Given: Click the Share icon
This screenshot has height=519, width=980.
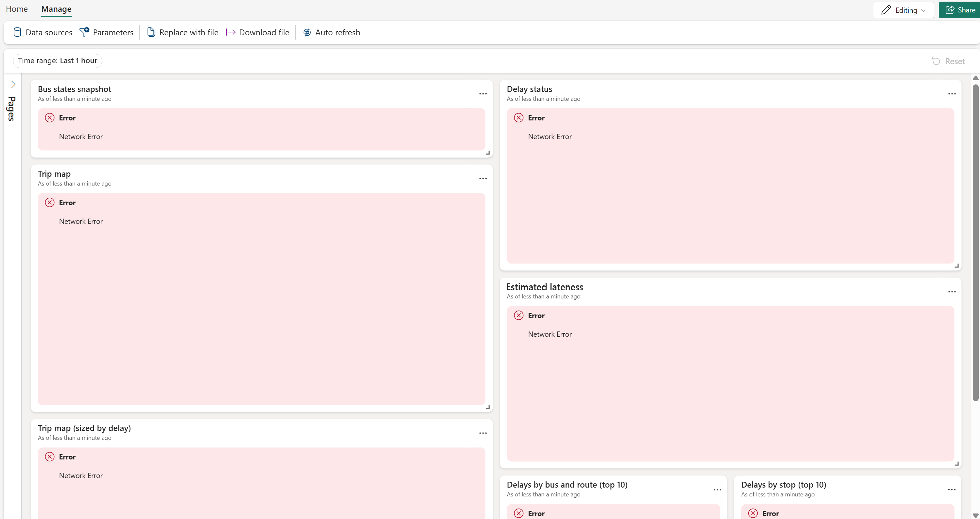Looking at the screenshot, I should (x=951, y=9).
